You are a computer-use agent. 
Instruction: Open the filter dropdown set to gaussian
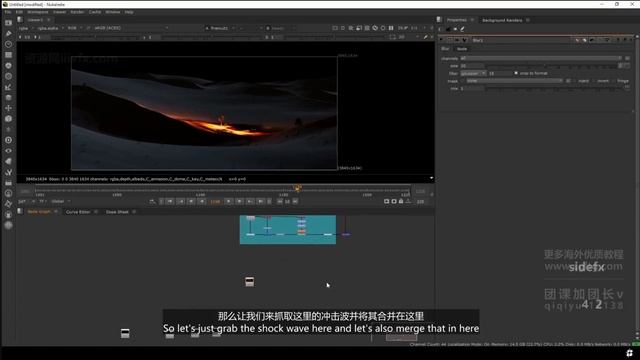point(473,73)
